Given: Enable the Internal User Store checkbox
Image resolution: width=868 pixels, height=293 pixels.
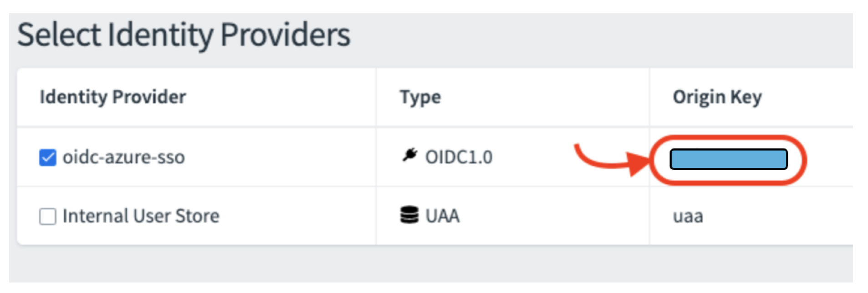Looking at the screenshot, I should [47, 217].
